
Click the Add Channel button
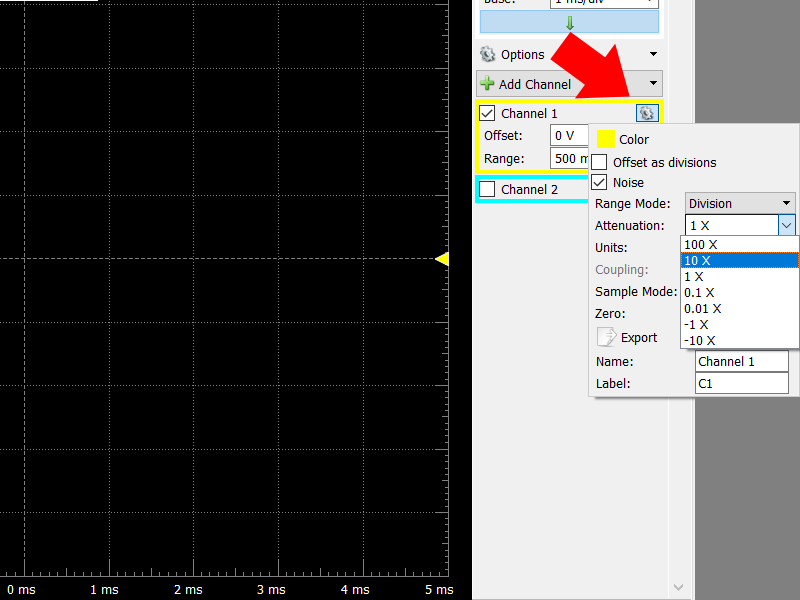tap(569, 84)
